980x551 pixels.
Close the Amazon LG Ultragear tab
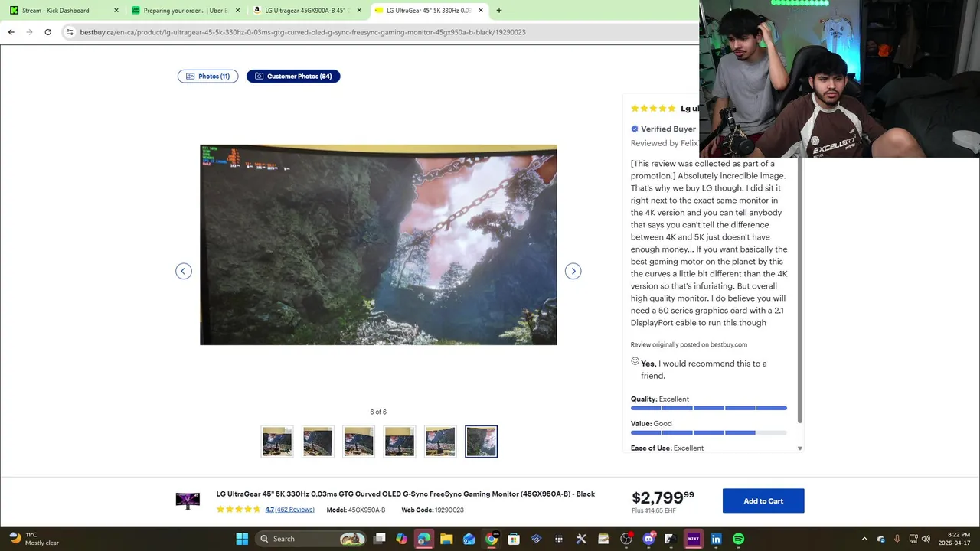pos(359,11)
